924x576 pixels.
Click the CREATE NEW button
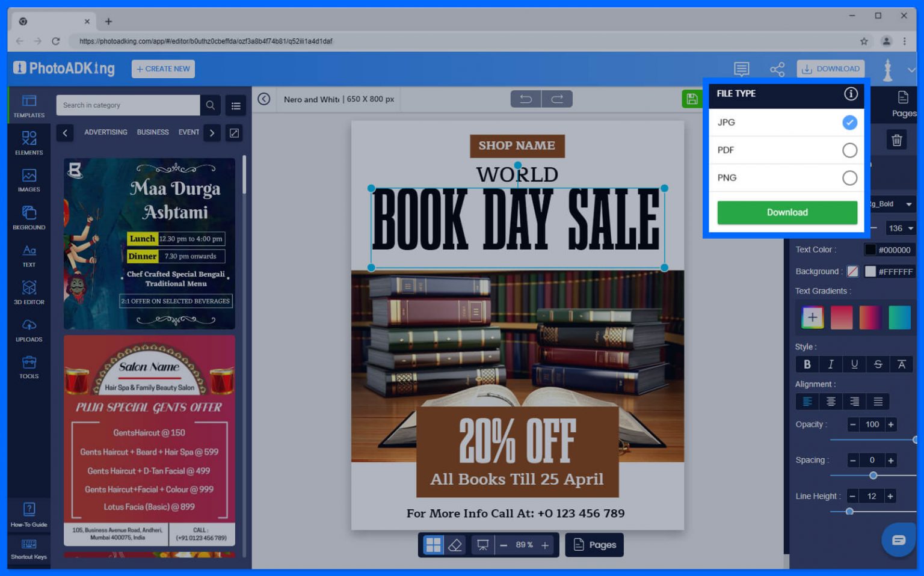click(163, 69)
